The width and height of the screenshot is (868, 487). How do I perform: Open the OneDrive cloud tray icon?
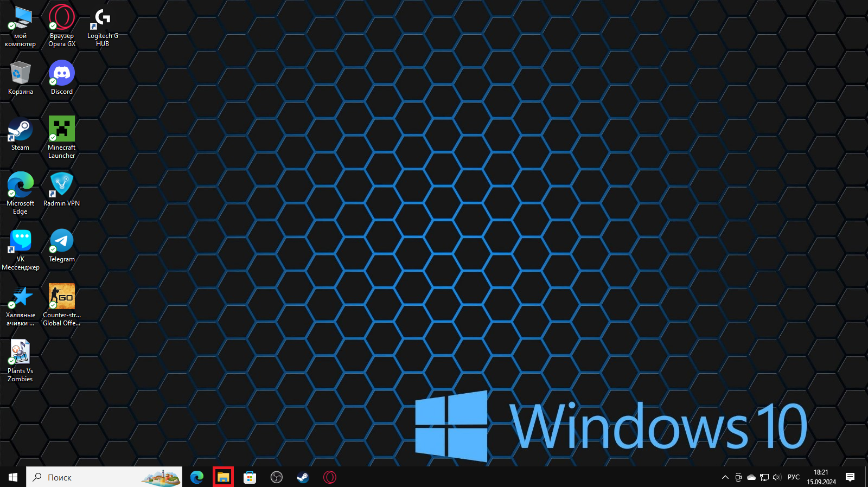click(751, 477)
